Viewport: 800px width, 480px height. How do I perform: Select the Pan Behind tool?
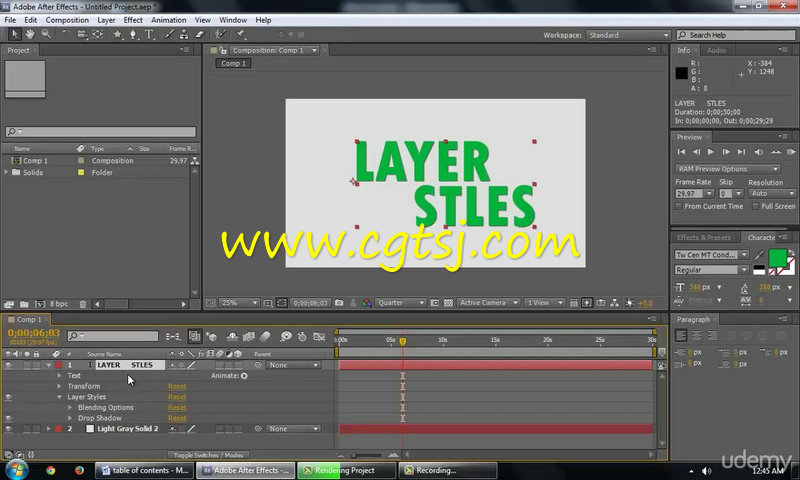click(97, 34)
